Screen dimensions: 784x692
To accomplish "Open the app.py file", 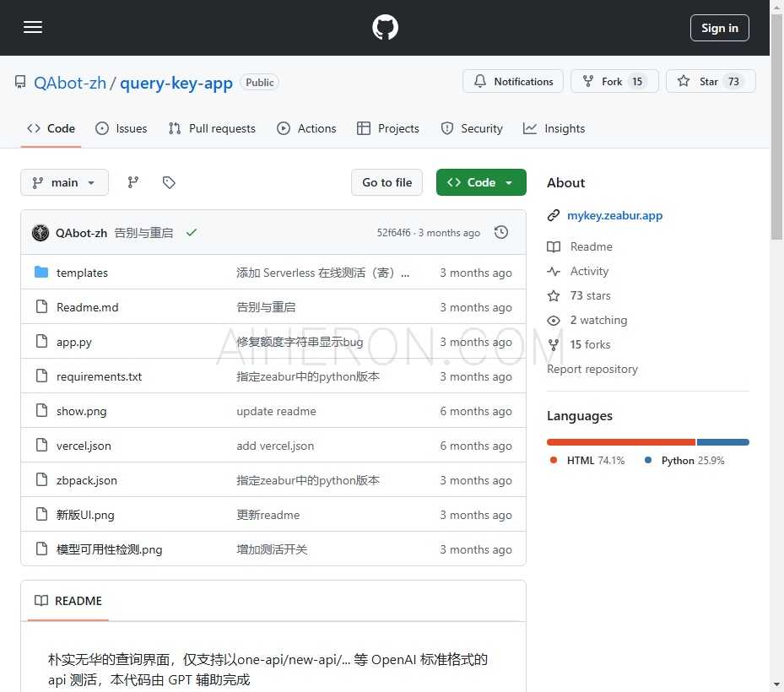I will point(74,342).
